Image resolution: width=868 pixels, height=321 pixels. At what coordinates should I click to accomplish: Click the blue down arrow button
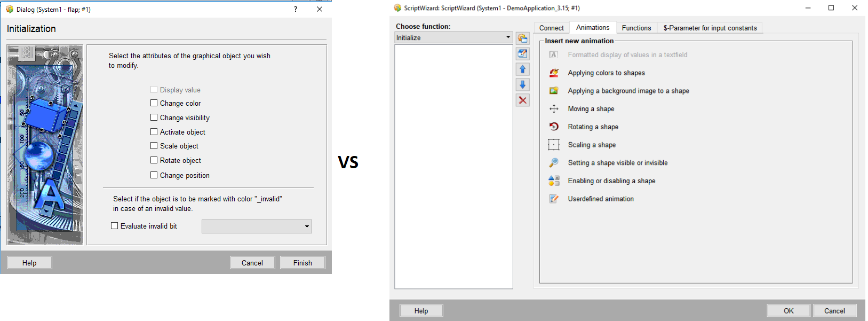pyautogui.click(x=522, y=85)
